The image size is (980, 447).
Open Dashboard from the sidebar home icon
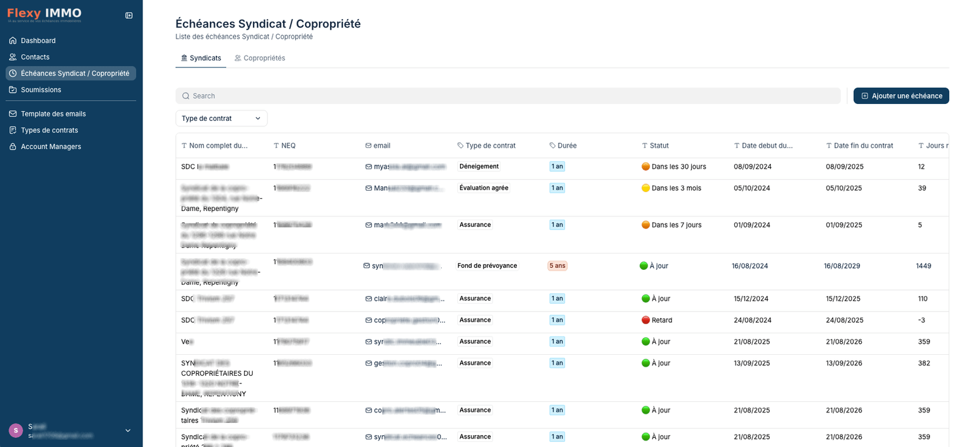(x=12, y=41)
